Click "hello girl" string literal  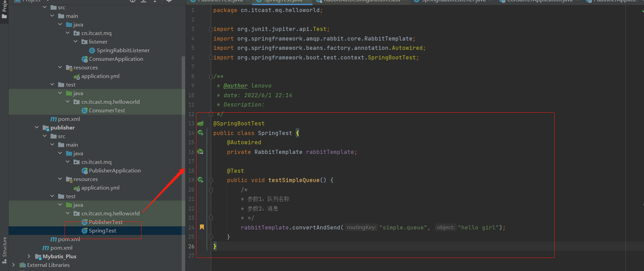(478, 228)
